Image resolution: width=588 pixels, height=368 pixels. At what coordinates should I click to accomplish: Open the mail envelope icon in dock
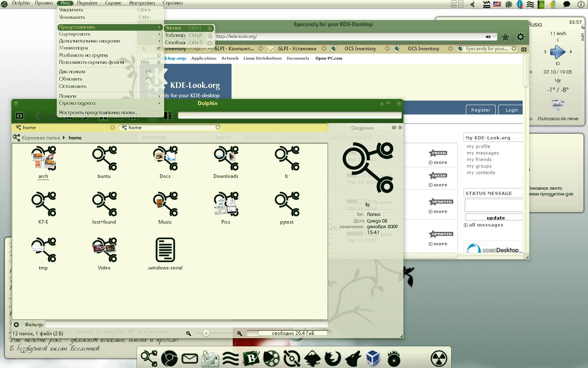189,359
